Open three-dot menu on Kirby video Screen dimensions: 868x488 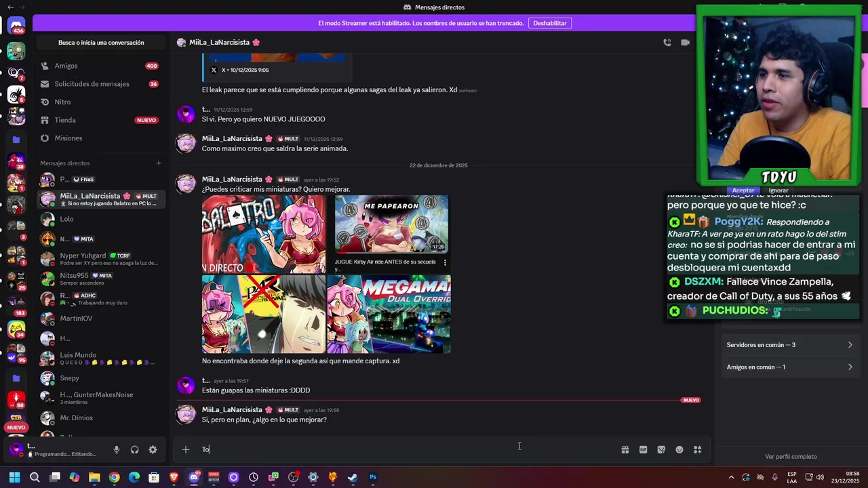pos(445,262)
